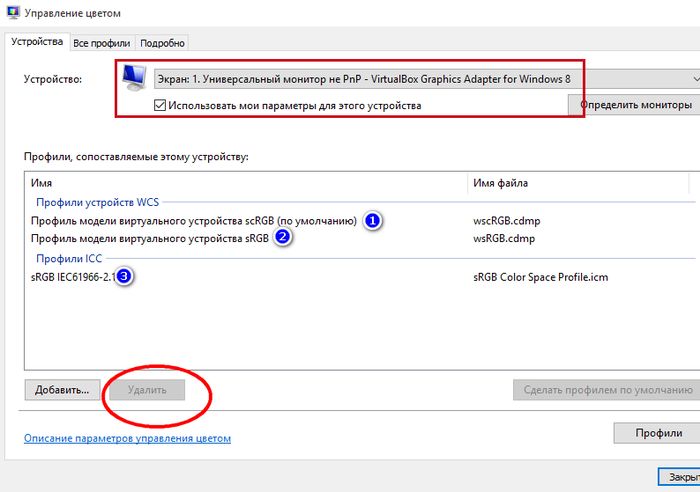Viewport: 700px width, 492px height.
Task: Click the blue number 3 badge
Action: [x=123, y=276]
